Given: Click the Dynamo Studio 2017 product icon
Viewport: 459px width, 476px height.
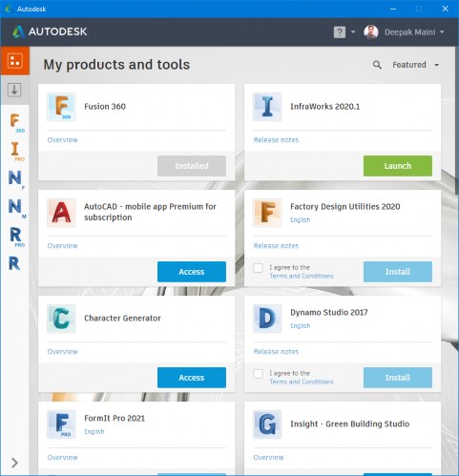Looking at the screenshot, I should (x=267, y=319).
